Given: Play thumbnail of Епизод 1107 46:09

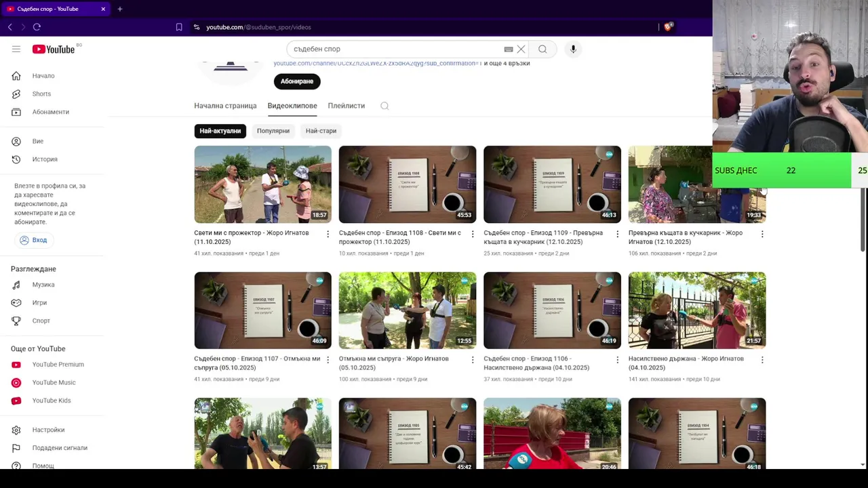Looking at the screenshot, I should click(263, 310).
